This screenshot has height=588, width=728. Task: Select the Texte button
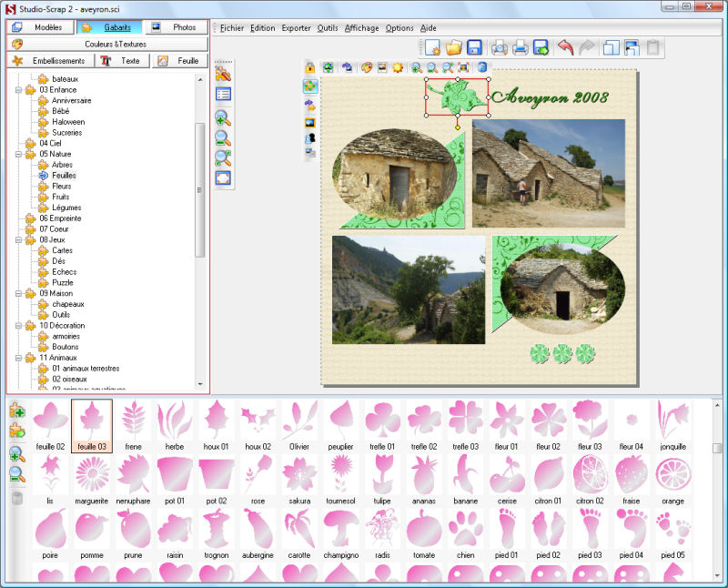click(123, 61)
